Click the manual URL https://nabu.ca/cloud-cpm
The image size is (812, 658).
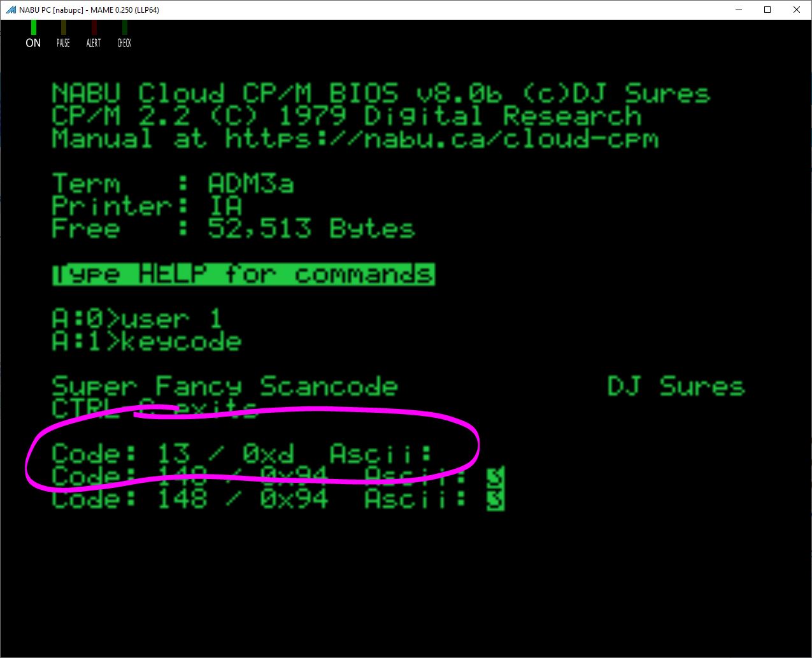coord(442,139)
